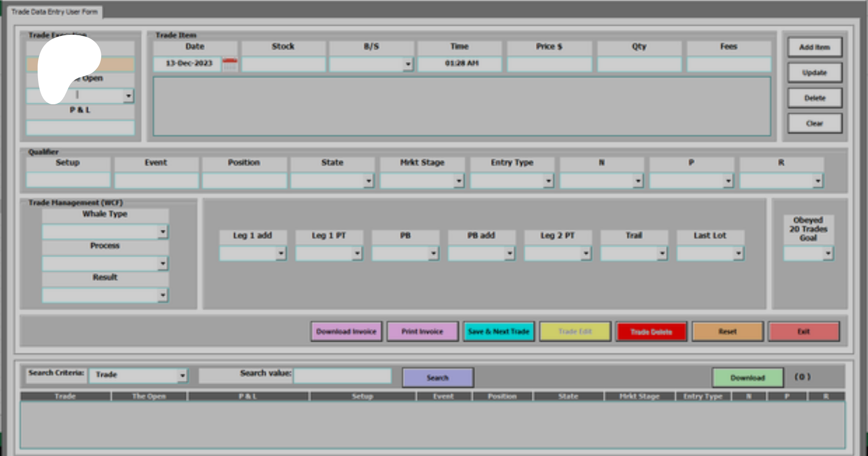Open the Mrkt Stage dropdown

(459, 181)
